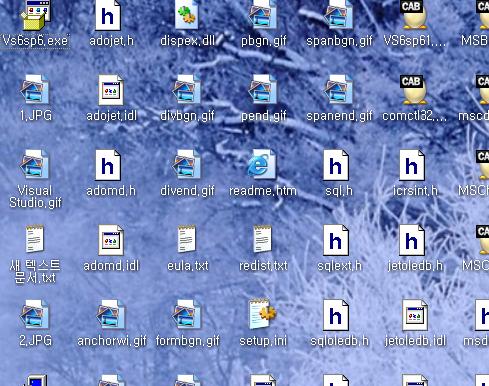Select the jetoledb.idl file icon
Image resolution: width=489 pixels, height=386 pixels.
[415, 315]
